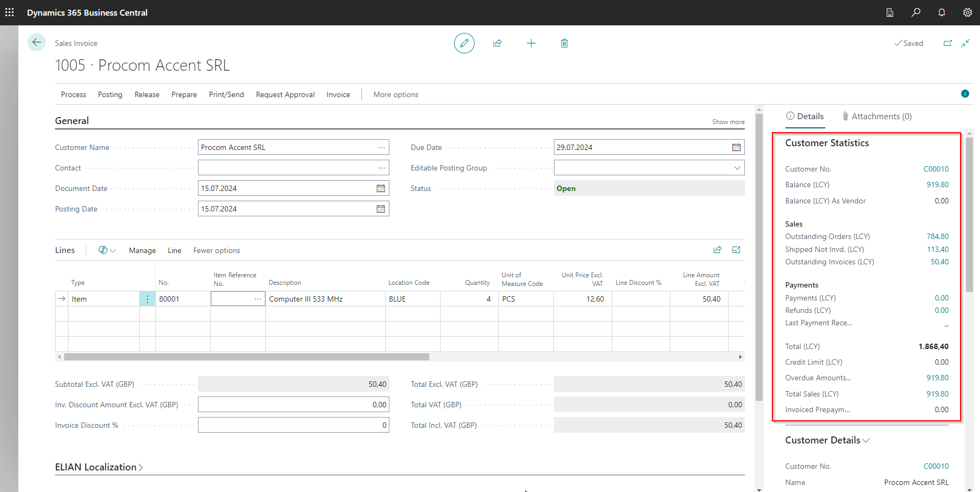Click Outstanding Invoices (LCY) 50,40 value
This screenshot has width=980, height=492.
[x=940, y=262]
